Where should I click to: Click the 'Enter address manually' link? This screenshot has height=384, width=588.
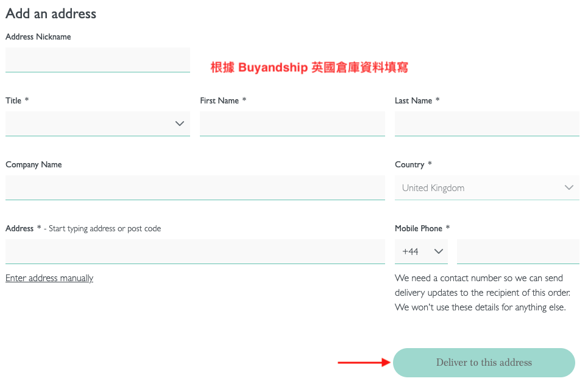49,278
